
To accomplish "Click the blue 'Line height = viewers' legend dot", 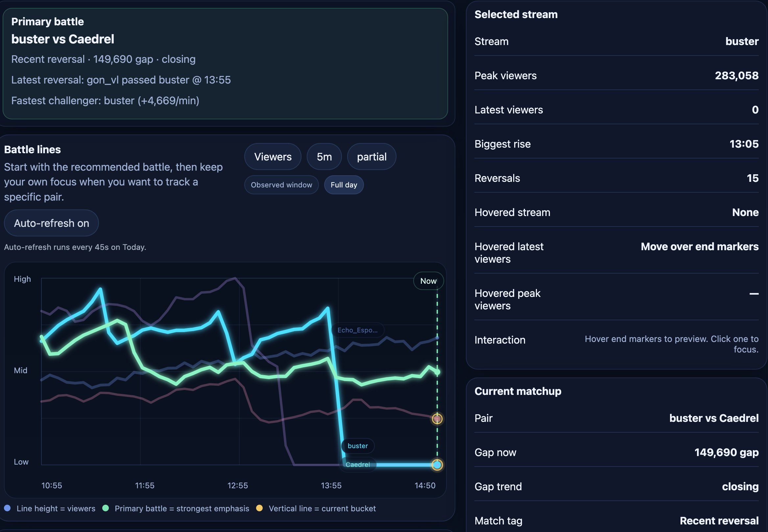I will click(7, 508).
